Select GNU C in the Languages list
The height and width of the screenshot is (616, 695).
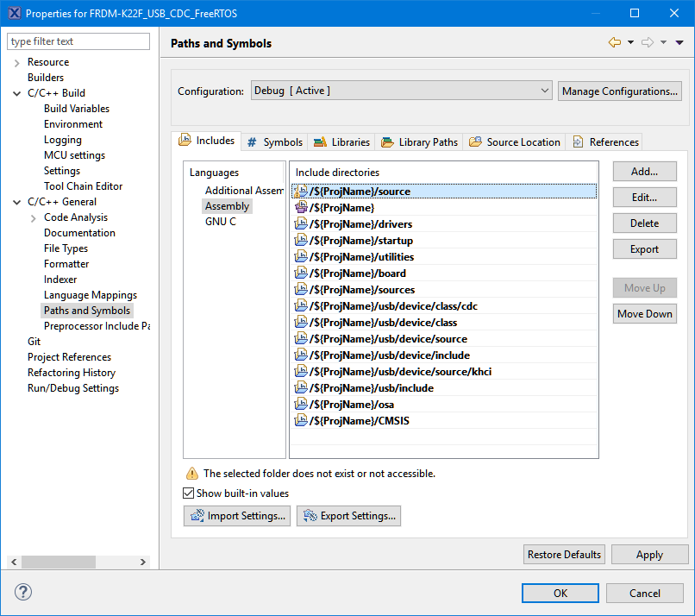pyautogui.click(x=220, y=222)
